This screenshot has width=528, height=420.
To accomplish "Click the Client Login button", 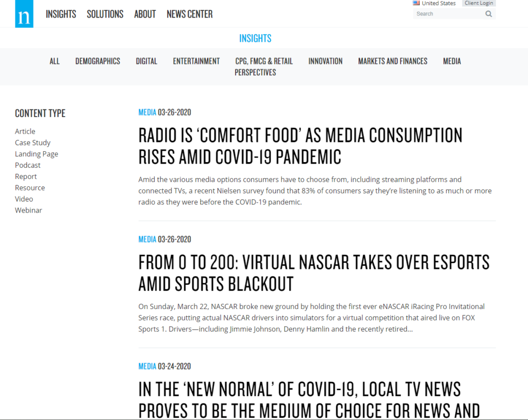I will 479,3.
